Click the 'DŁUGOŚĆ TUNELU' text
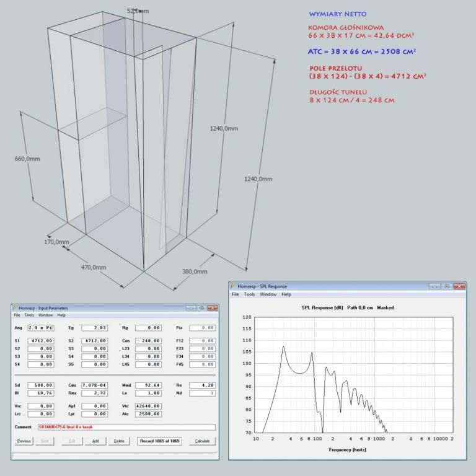Screen dimensions: 476x476 coord(338,92)
